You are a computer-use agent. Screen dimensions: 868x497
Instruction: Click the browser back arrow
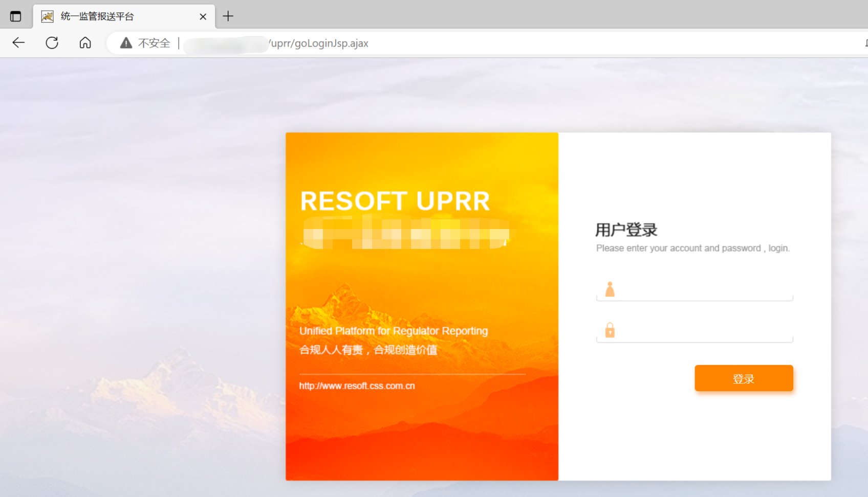[18, 43]
